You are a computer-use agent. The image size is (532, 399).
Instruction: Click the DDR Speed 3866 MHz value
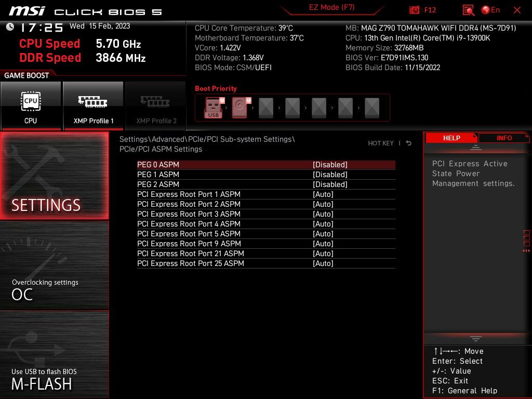click(121, 58)
